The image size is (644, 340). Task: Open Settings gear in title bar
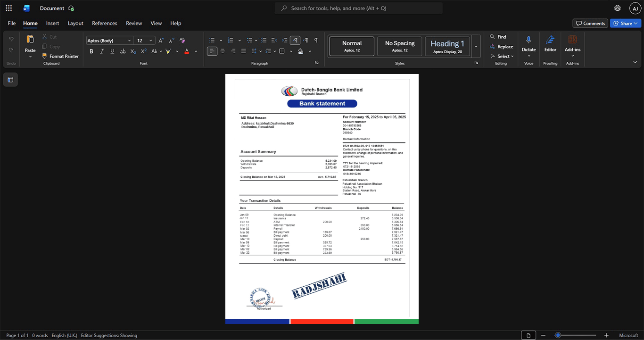click(618, 8)
